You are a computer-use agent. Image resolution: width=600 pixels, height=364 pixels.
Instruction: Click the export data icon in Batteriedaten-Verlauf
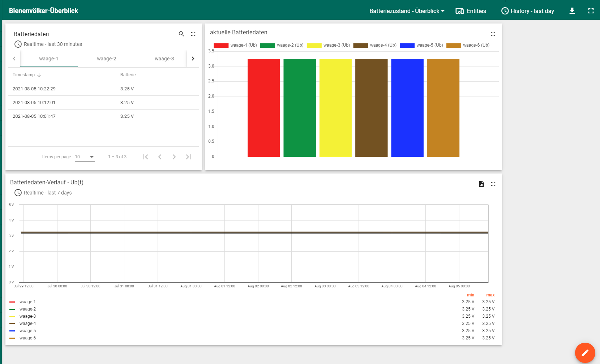click(481, 184)
